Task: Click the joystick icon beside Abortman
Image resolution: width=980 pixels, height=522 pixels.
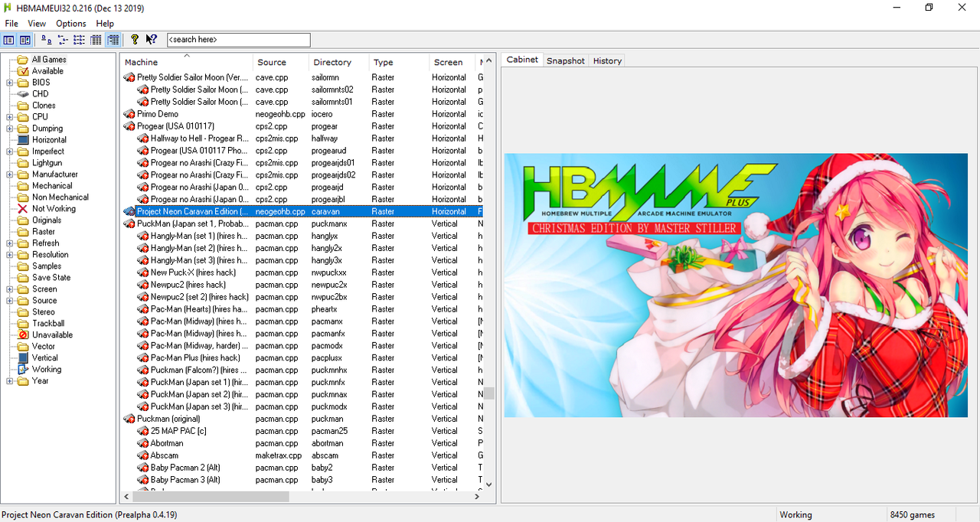Action: pos(142,443)
